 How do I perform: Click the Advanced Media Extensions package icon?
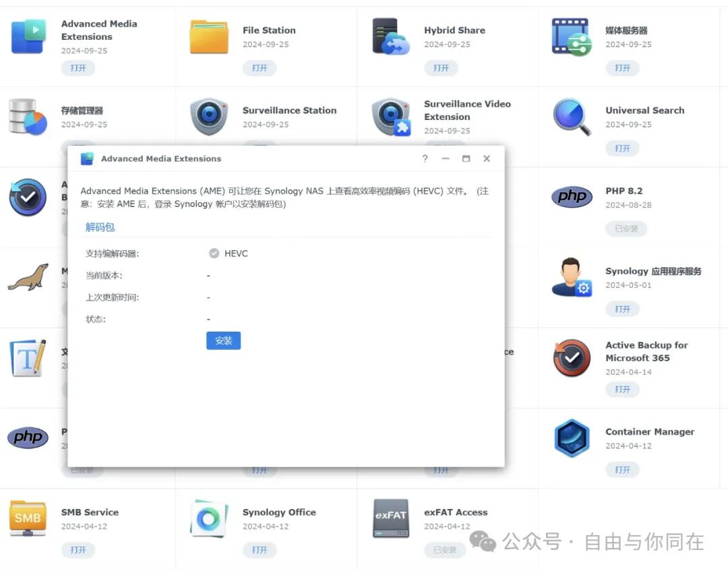pyautogui.click(x=29, y=36)
